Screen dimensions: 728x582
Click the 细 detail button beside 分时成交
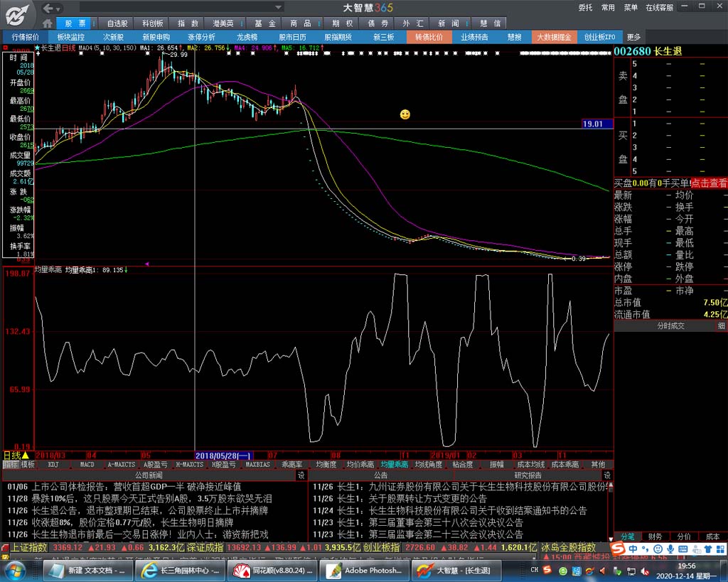(721, 325)
